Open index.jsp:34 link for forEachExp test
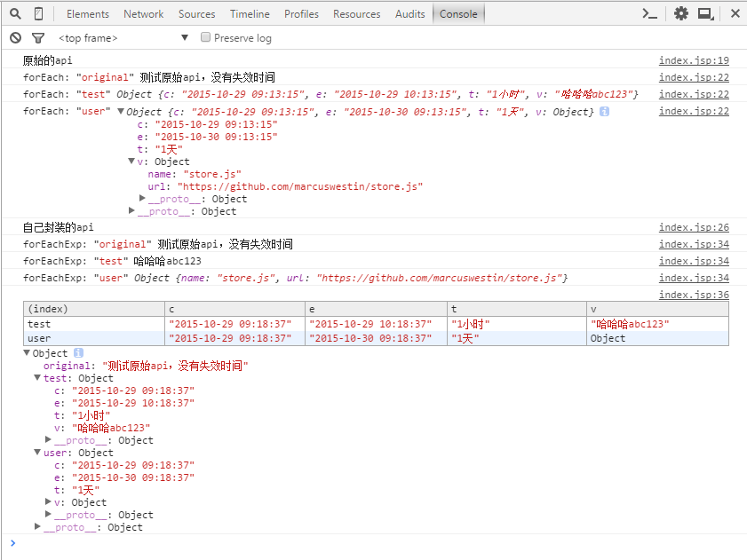 pyautogui.click(x=694, y=261)
